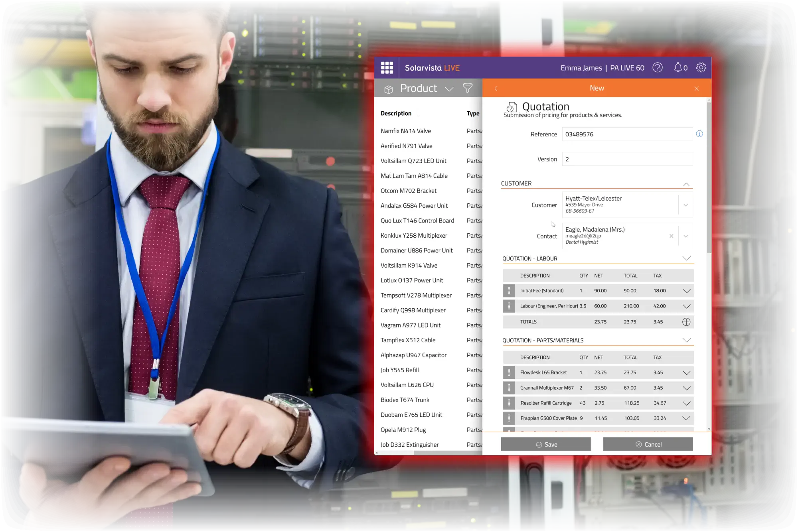The height and width of the screenshot is (532, 798).
Task: Close the New quotation panel
Action: (697, 89)
